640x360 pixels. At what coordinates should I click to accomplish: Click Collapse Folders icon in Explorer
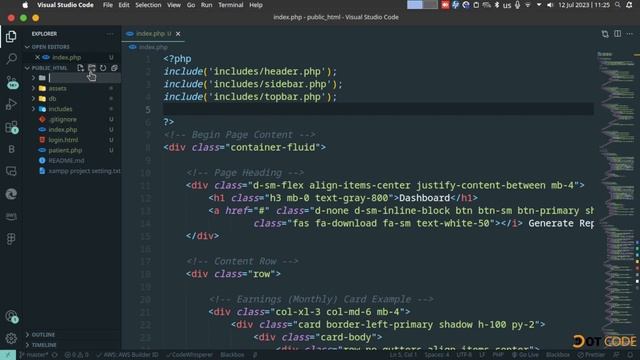point(114,68)
